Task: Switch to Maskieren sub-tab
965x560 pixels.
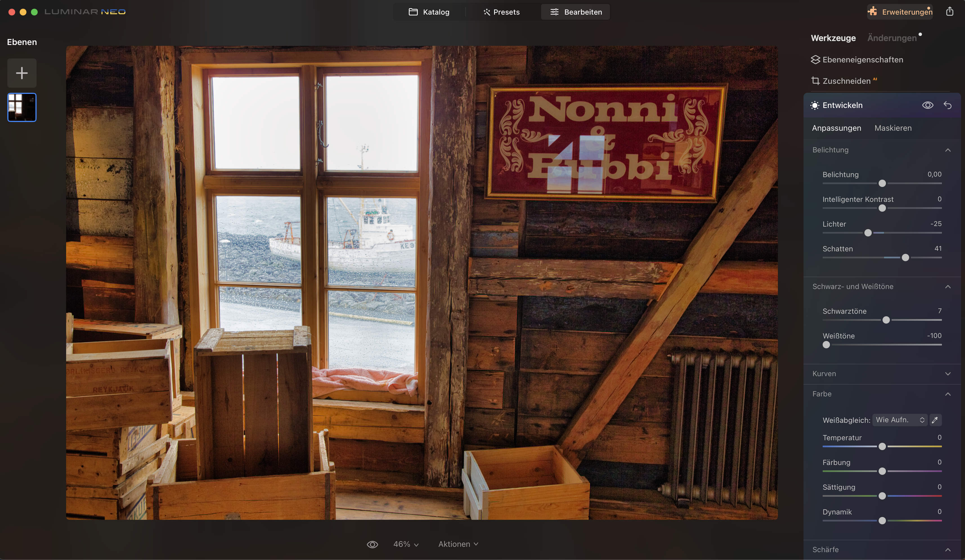Action: 893,128
